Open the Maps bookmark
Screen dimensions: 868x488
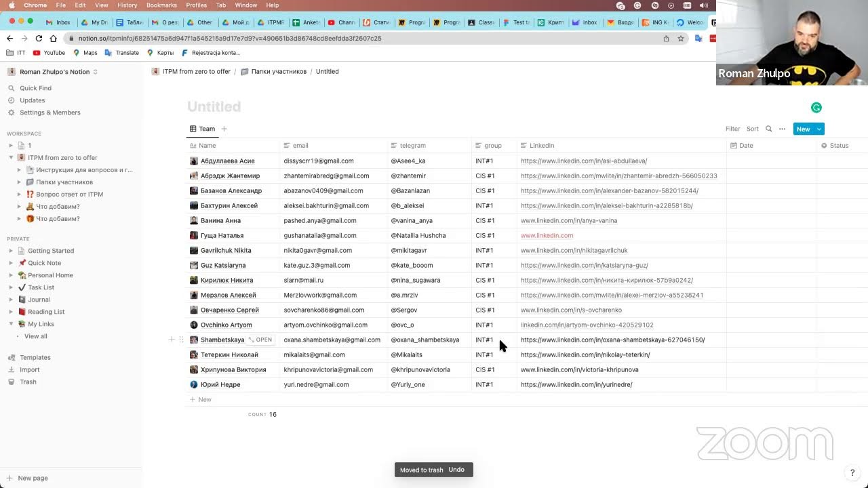click(85, 53)
